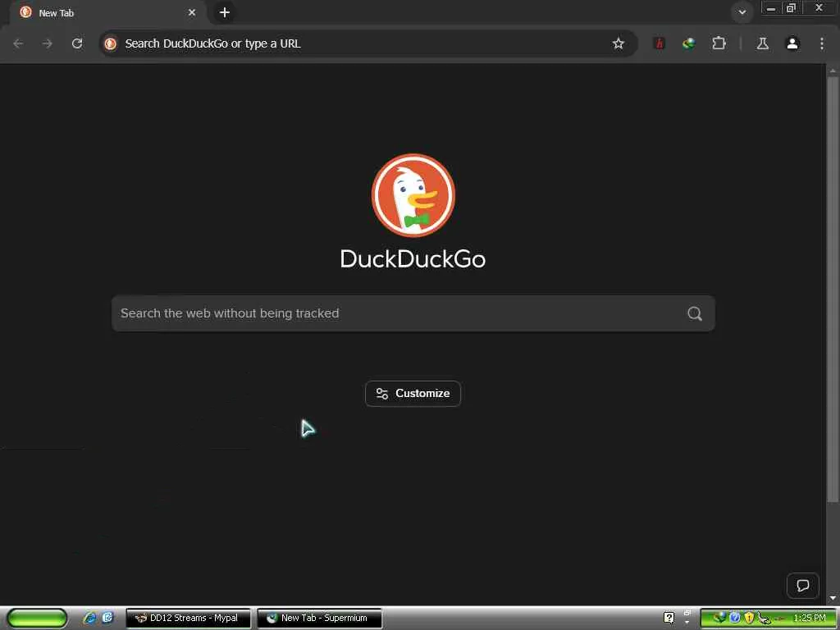Screen dimensions: 840x630
Task: Close the New Tab tab
Action: 192,12
